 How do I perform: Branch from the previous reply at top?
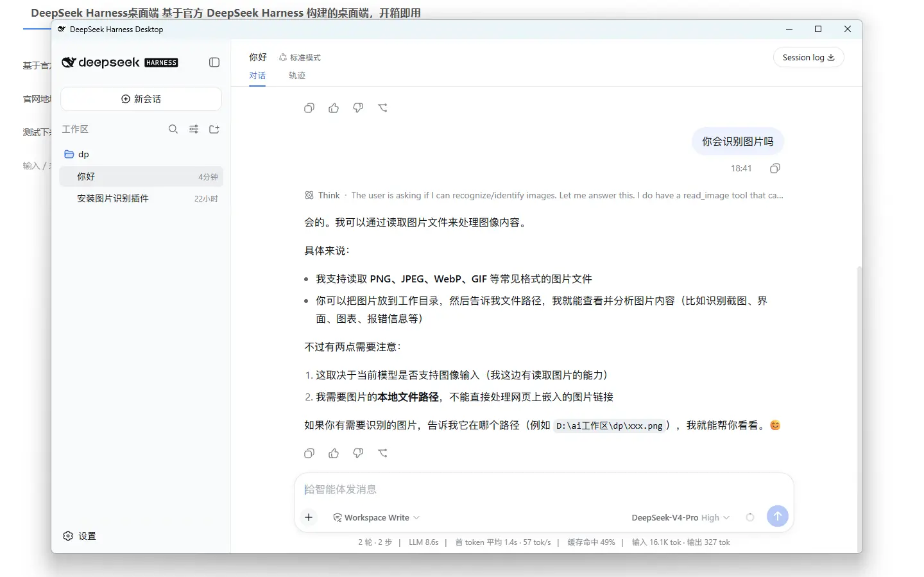click(x=382, y=108)
